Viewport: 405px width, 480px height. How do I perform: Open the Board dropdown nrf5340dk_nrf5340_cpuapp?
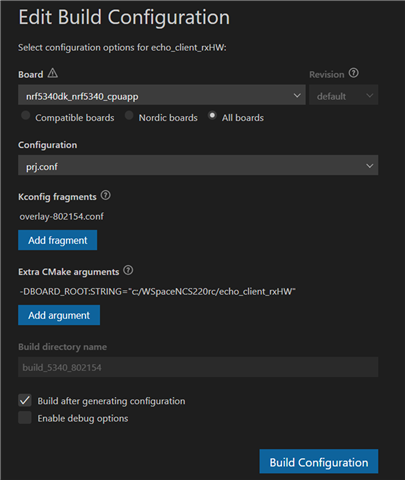[x=162, y=95]
